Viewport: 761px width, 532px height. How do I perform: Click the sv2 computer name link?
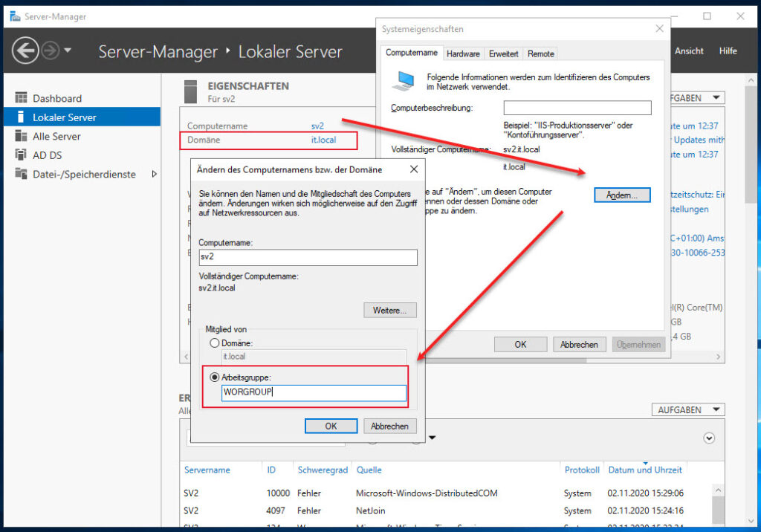pyautogui.click(x=317, y=126)
